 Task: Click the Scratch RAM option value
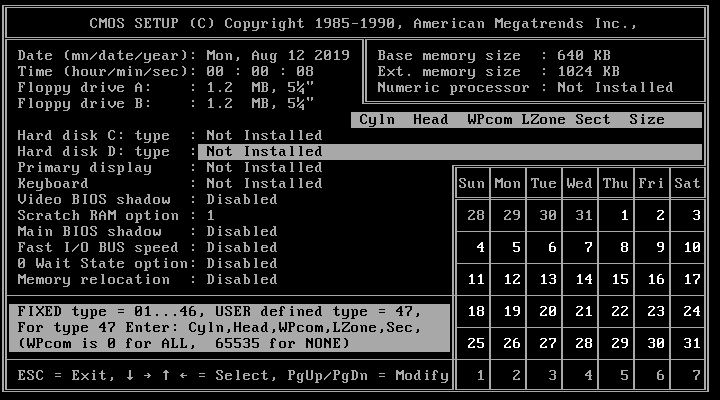(210, 215)
